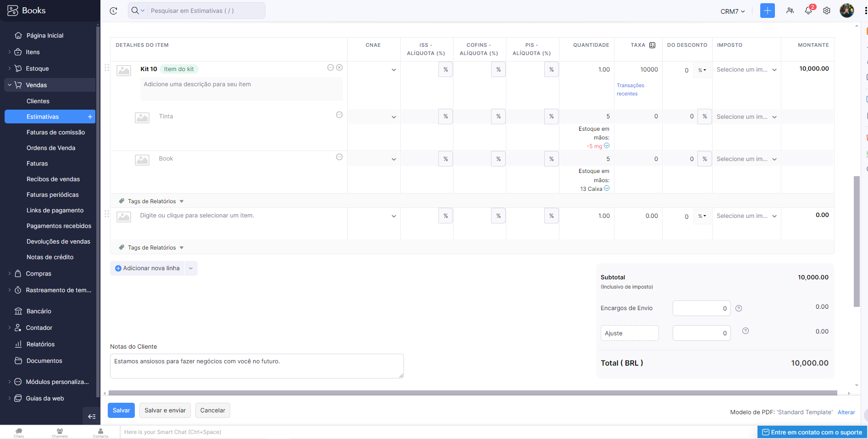Open the Taxa column calculator icon
868x439 pixels.
pyautogui.click(x=652, y=45)
